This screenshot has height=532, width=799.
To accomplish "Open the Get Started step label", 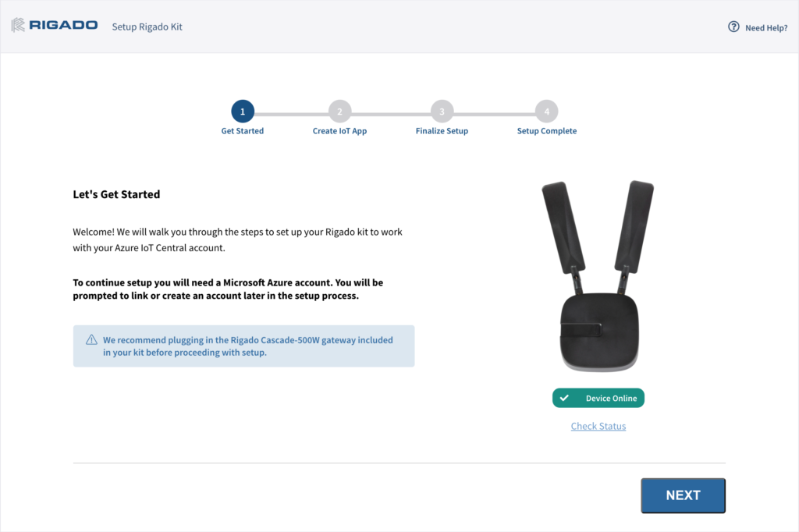I will click(x=243, y=131).
